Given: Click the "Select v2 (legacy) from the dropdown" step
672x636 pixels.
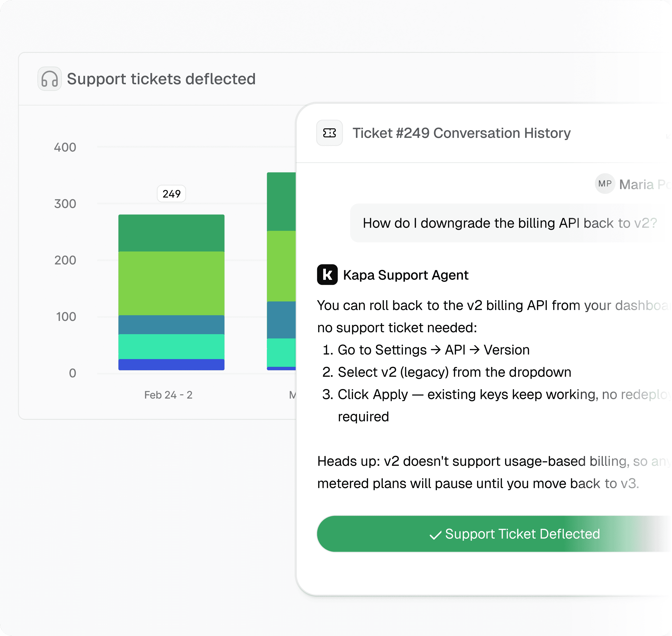Looking at the screenshot, I should [x=454, y=372].
